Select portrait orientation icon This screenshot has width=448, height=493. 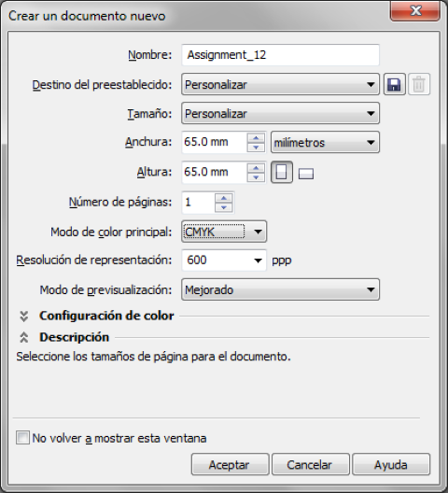pos(282,172)
